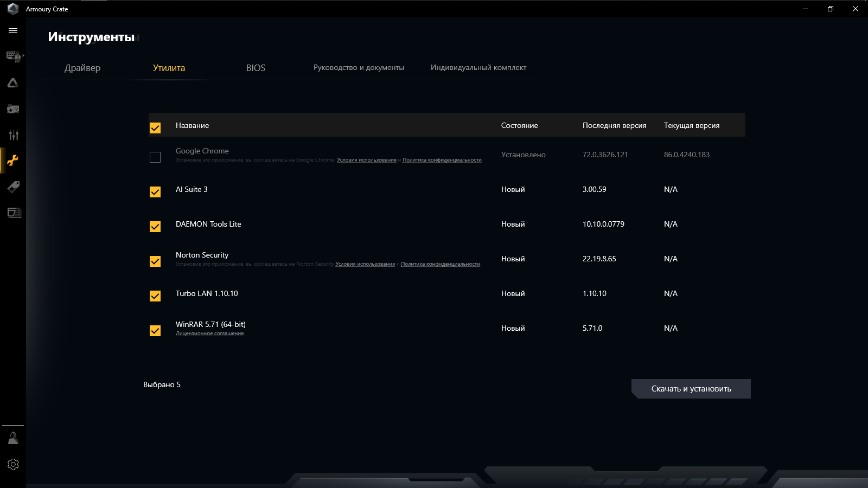The image size is (868, 488).
Task: Check the Google Chrome checkbox
Action: tap(155, 157)
